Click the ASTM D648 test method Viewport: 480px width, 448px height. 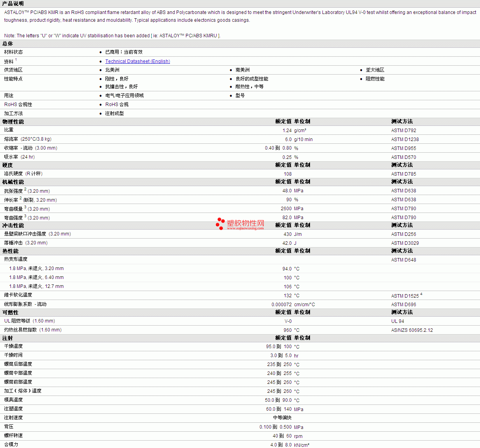(x=404, y=260)
